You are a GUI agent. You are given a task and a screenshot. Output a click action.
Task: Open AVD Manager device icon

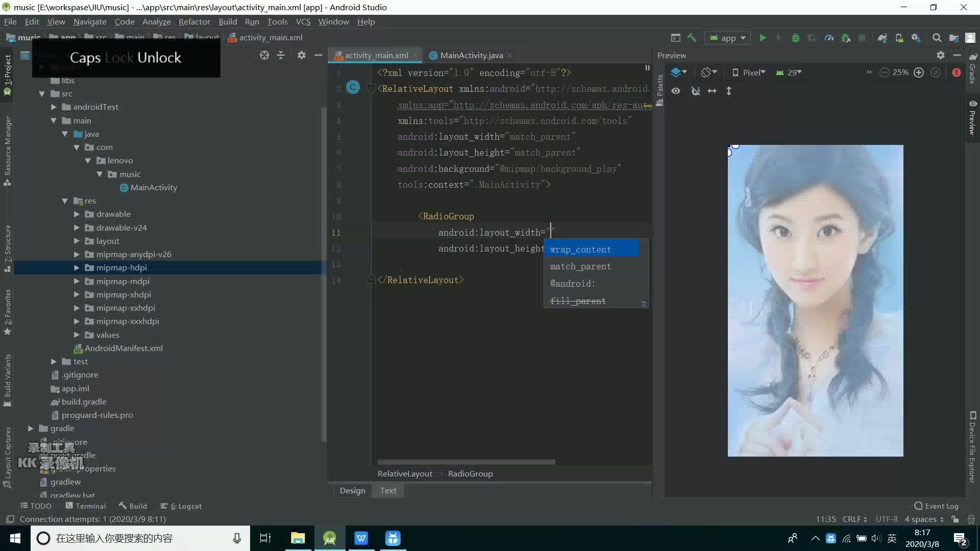(899, 38)
